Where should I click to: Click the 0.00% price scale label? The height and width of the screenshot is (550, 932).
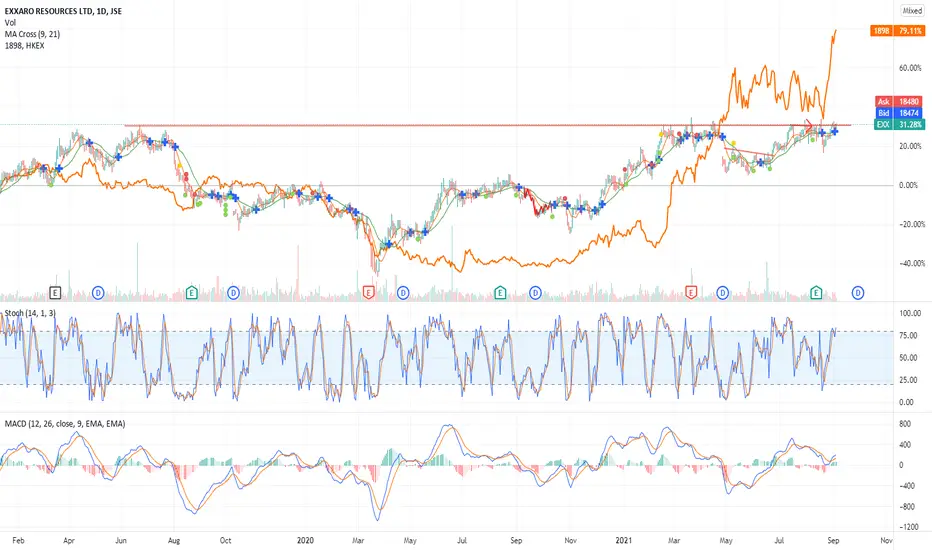tap(909, 186)
